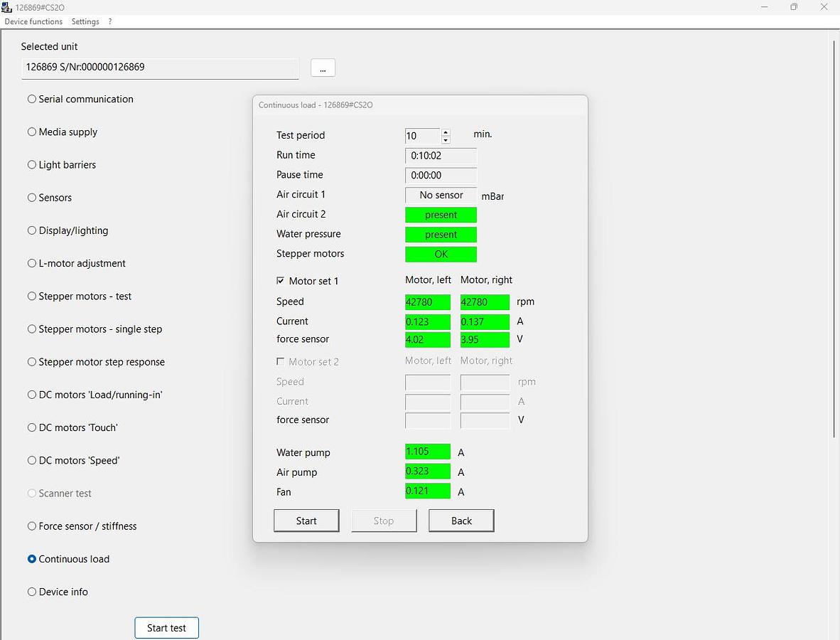Select L-motor adjustment option
The height and width of the screenshot is (640, 840).
tap(32, 263)
